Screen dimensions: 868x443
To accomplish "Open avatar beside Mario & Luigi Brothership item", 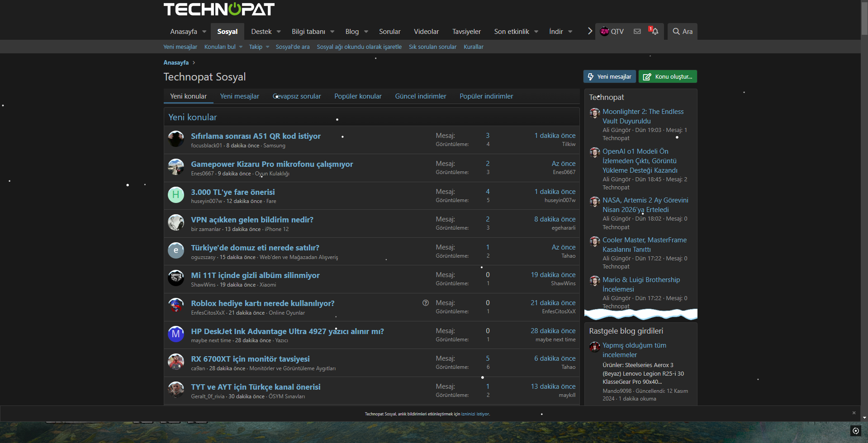I will click(x=595, y=281).
